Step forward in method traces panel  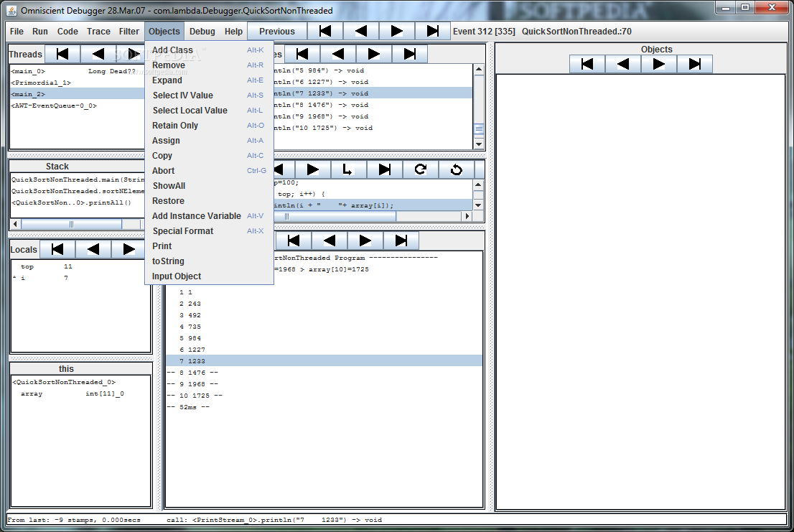tap(374, 54)
